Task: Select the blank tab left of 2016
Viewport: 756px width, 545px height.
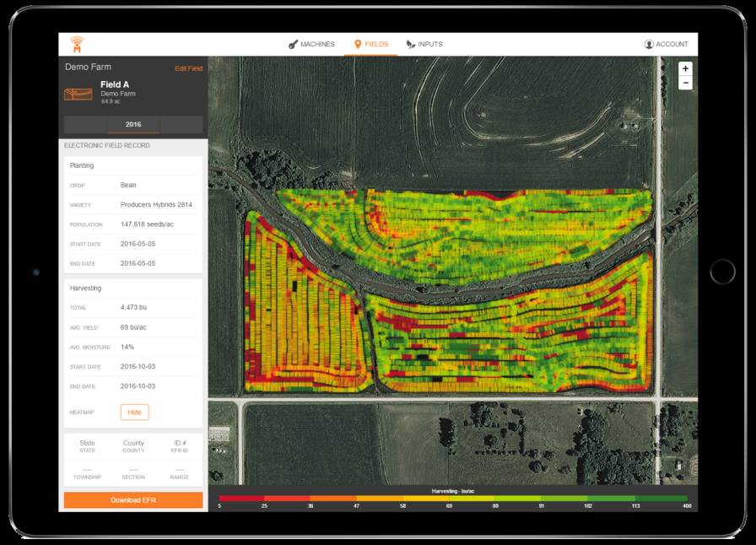Action: coord(85,124)
